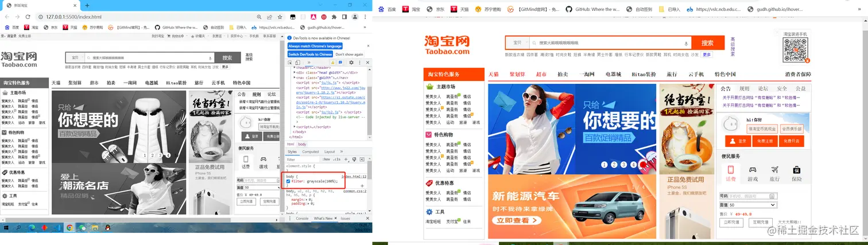
Task: Click the 新能源汽车 banner in color page
Action: pyautogui.click(x=572, y=207)
